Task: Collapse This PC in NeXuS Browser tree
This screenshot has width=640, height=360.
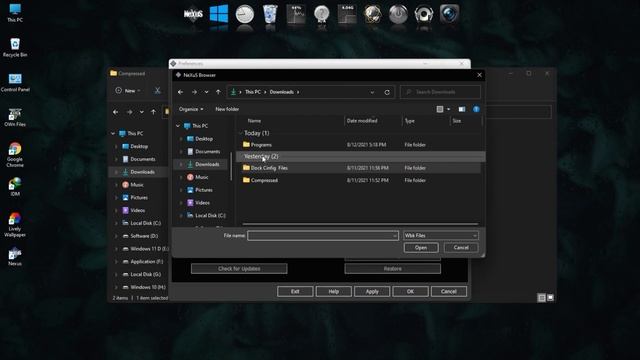Action: click(x=178, y=126)
